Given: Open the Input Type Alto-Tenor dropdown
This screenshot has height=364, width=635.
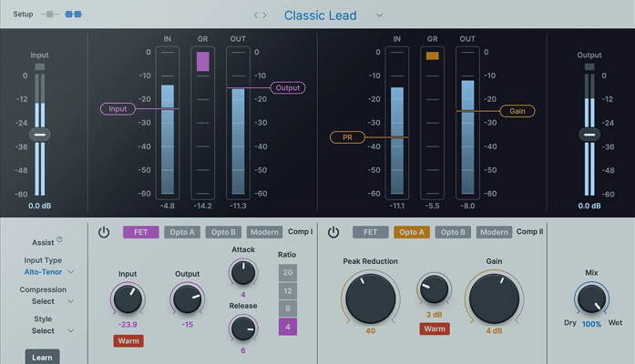Looking at the screenshot, I should (49, 271).
